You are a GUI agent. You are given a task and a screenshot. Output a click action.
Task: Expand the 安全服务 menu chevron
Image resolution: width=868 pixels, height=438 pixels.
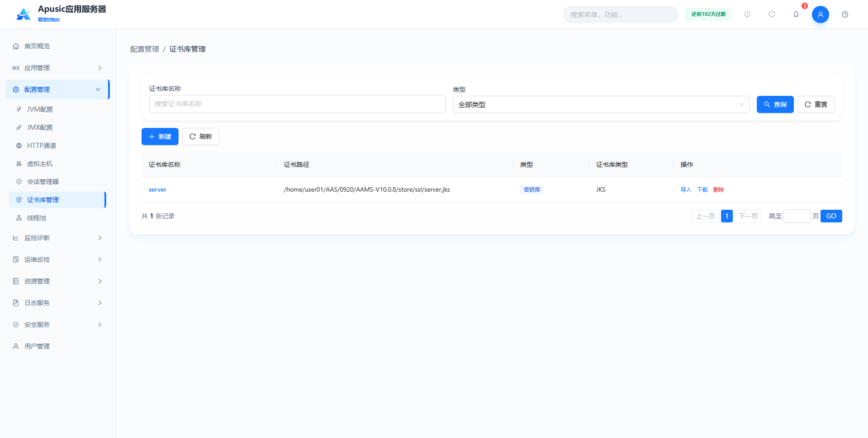pyautogui.click(x=100, y=325)
